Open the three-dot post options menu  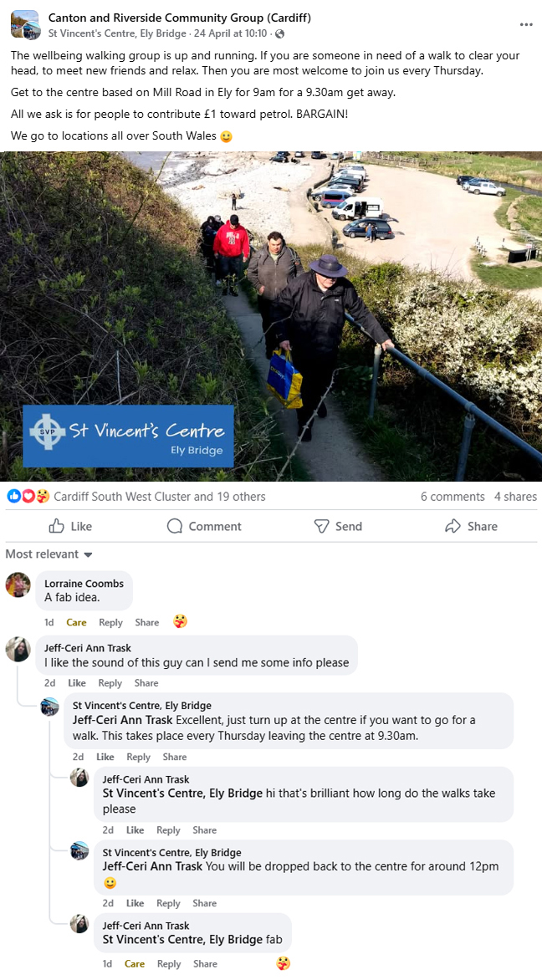point(526,24)
